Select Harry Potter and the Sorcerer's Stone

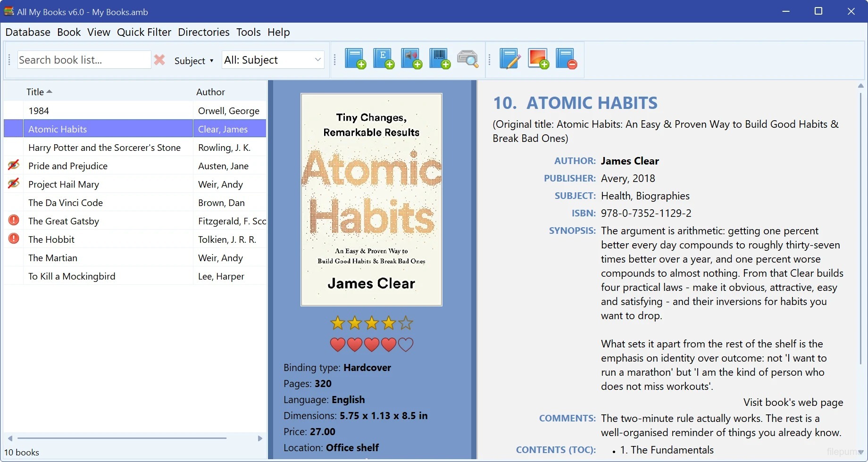coord(135,148)
